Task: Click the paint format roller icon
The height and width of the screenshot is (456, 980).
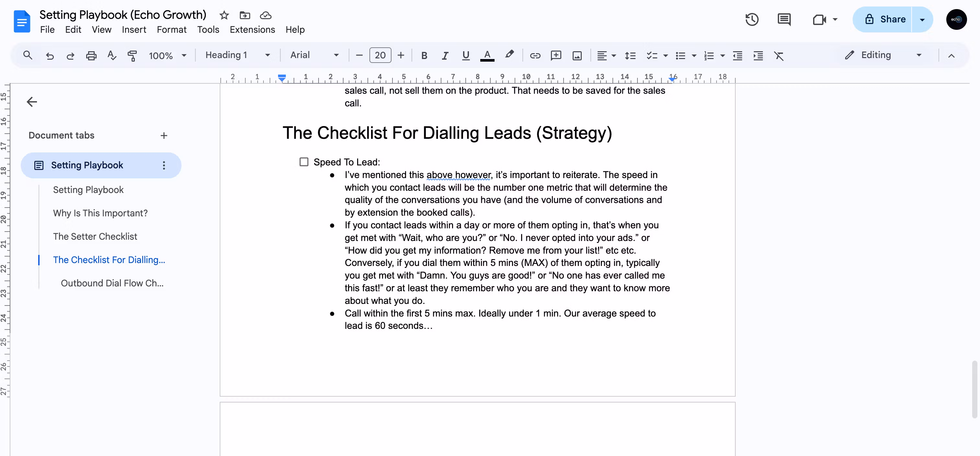Action: click(x=132, y=55)
